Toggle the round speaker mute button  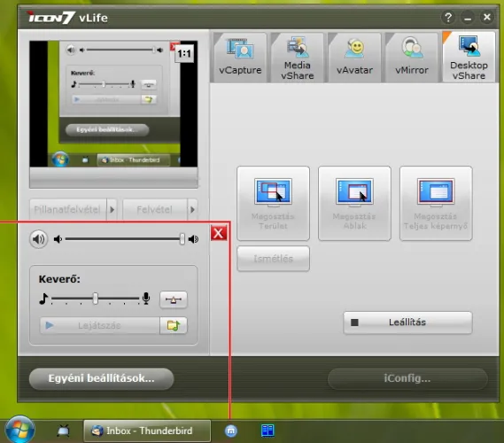(x=39, y=239)
